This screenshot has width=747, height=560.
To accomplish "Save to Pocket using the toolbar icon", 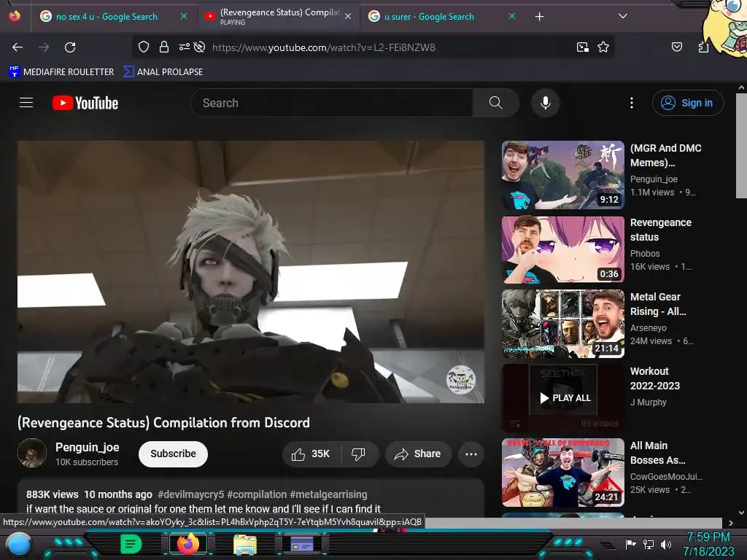I will (676, 47).
